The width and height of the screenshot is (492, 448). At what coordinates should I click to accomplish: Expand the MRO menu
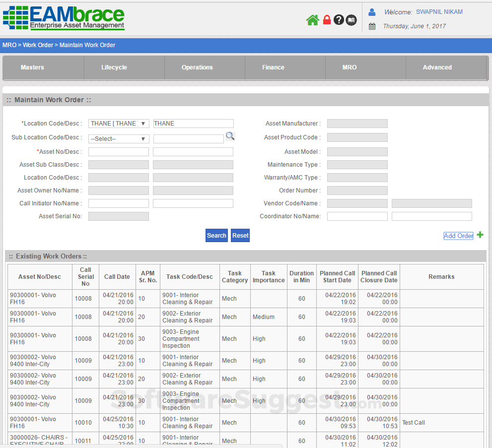click(349, 67)
